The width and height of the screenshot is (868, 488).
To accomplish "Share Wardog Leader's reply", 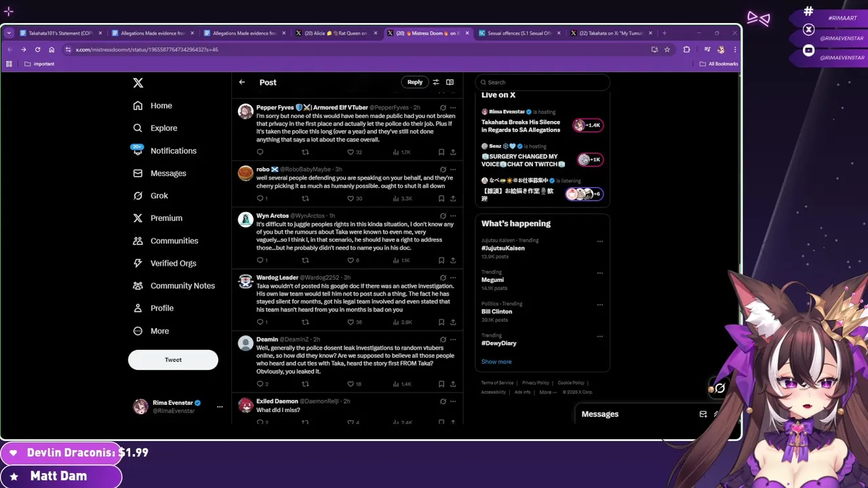I will [x=453, y=322].
